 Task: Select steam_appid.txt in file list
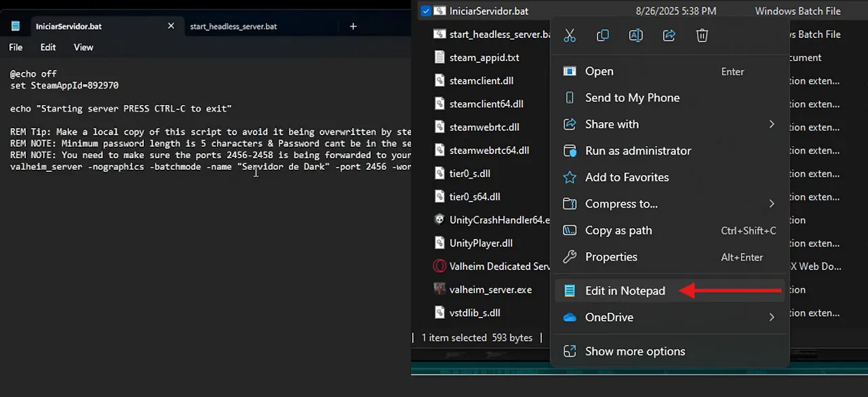(x=484, y=58)
